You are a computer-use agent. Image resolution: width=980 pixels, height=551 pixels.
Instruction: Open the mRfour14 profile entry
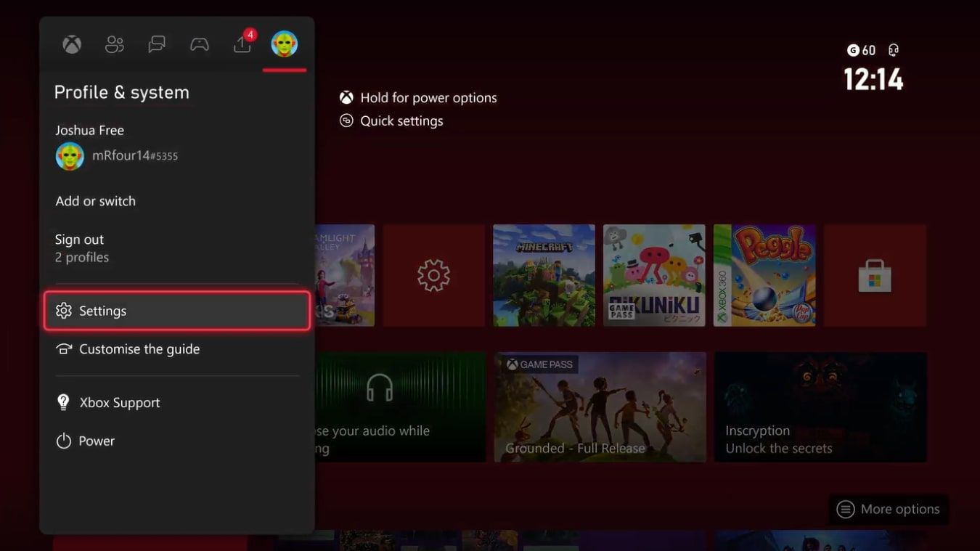coord(117,155)
